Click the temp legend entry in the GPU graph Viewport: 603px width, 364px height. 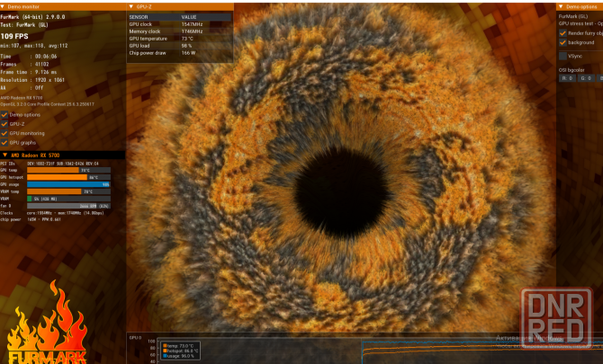point(180,346)
